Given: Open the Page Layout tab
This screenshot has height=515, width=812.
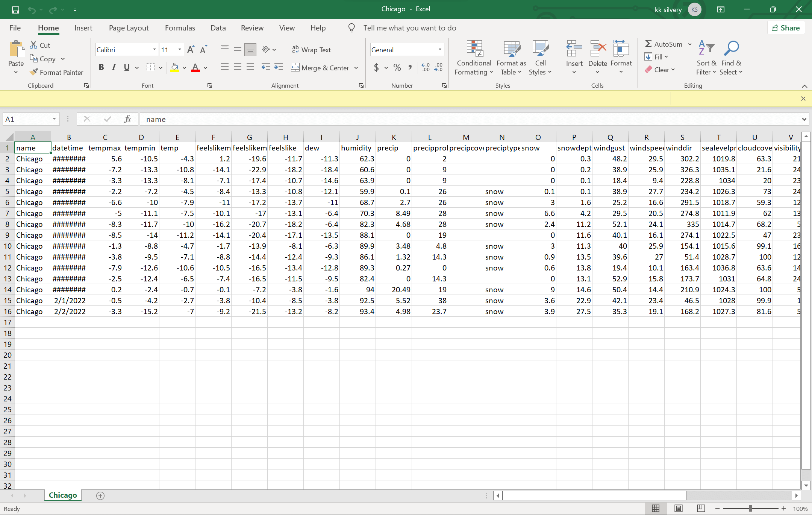Looking at the screenshot, I should pyautogui.click(x=129, y=28).
